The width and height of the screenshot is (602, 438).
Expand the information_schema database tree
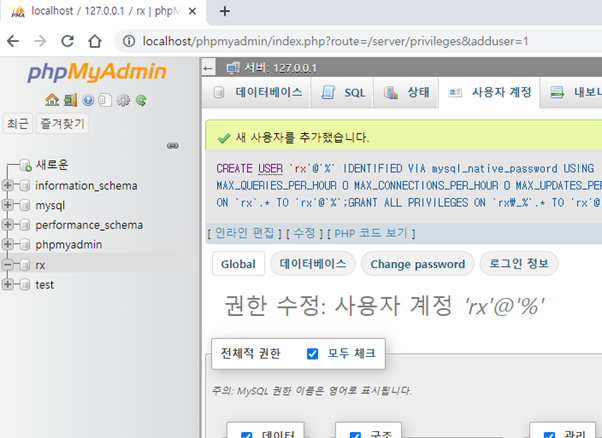(x=7, y=186)
